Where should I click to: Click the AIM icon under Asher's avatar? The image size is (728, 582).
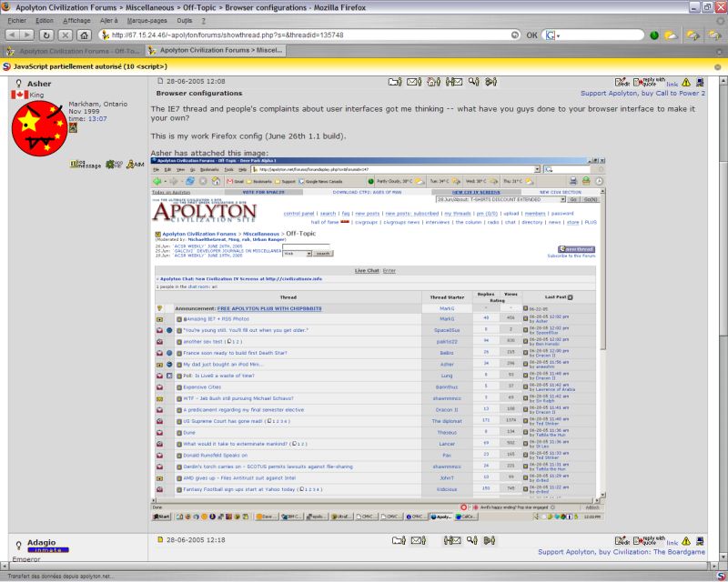click(x=135, y=164)
